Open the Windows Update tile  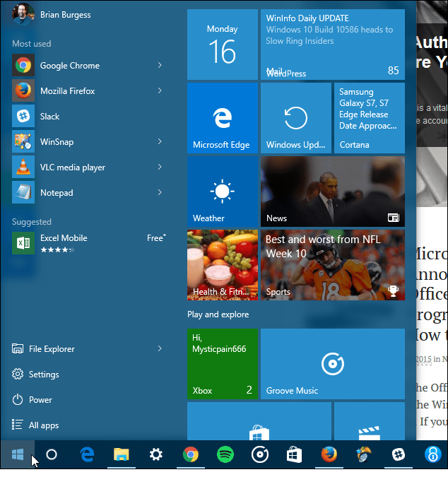coord(296,118)
